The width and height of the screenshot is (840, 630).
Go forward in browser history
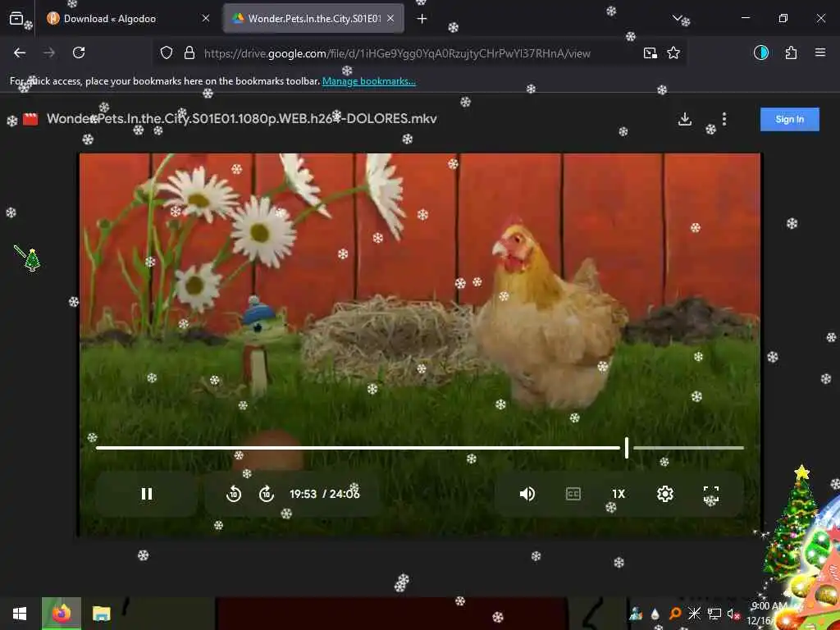pyautogui.click(x=49, y=52)
